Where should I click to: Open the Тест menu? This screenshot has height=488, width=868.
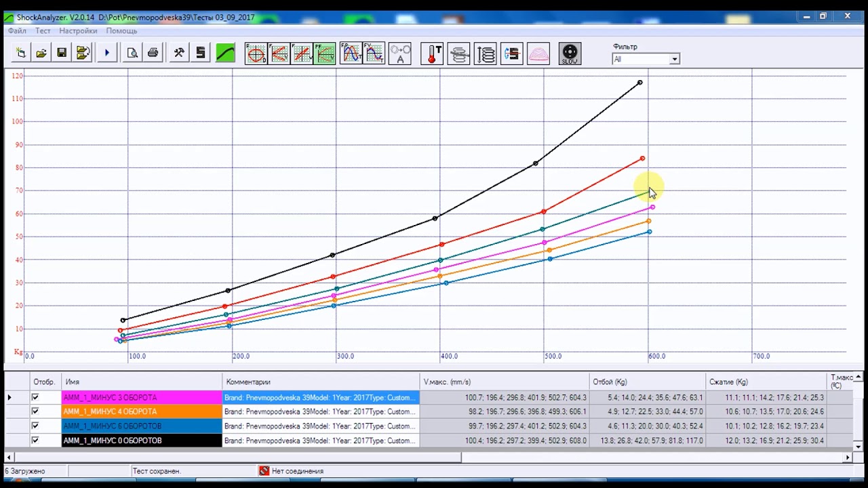click(43, 30)
